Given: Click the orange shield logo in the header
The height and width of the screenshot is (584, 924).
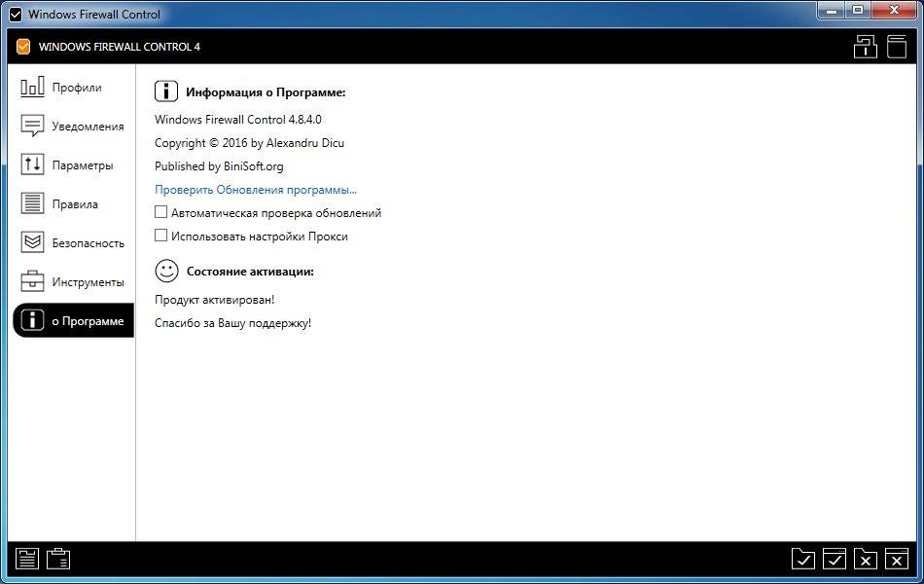Looking at the screenshot, I should [x=23, y=47].
